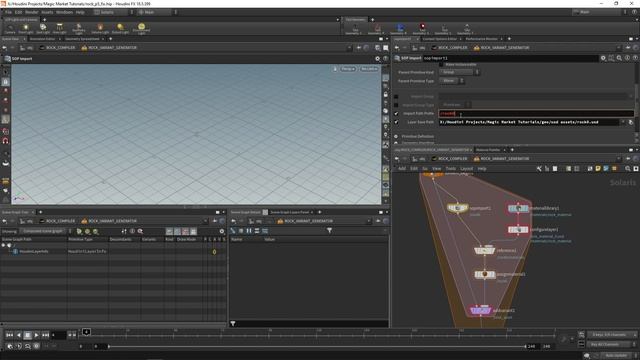This screenshot has width=640, height=360.
Task: Click the Area Light shelf tool
Action: pos(59,29)
